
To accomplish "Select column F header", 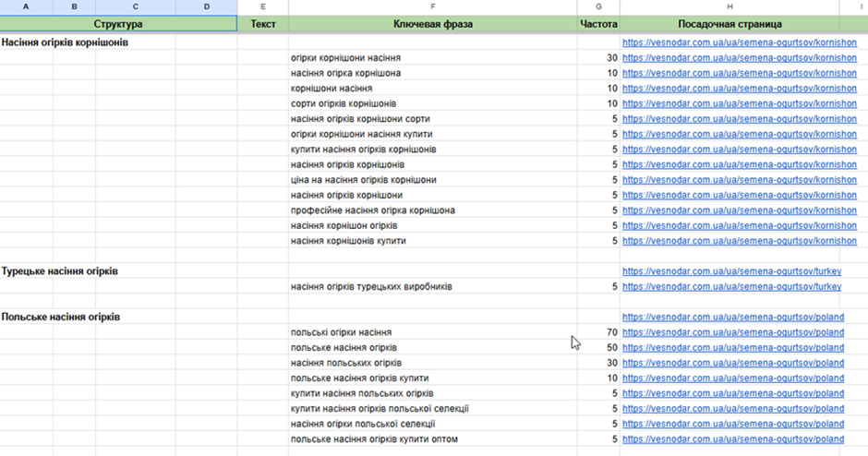I will point(432,7).
